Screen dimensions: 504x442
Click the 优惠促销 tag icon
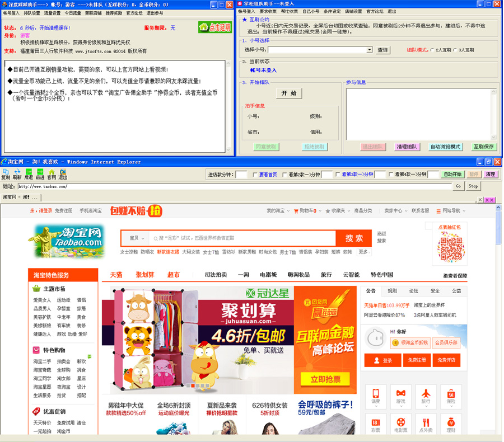[36, 411]
